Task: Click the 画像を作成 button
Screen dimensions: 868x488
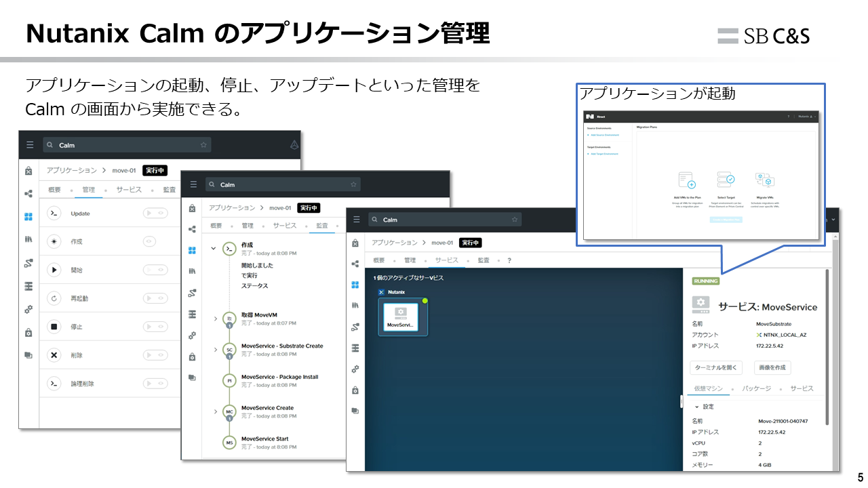Action: pyautogui.click(x=772, y=367)
